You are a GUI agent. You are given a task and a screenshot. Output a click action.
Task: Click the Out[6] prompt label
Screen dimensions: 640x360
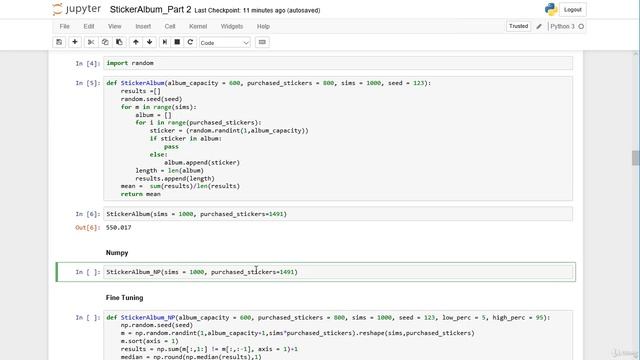(87, 228)
